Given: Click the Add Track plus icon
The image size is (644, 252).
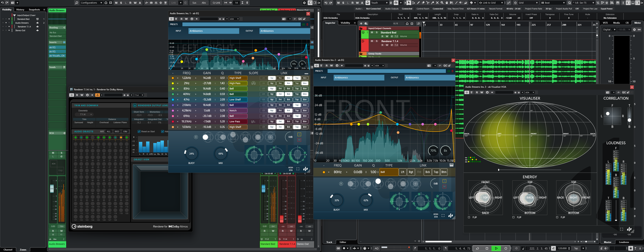Looking at the screenshot, I should (361, 23).
